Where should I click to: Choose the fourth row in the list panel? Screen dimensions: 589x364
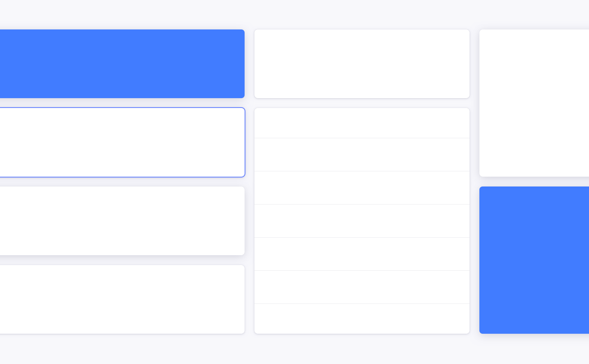point(362,221)
